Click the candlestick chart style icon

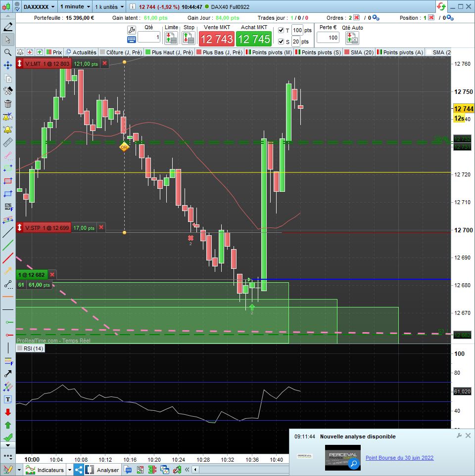6,6
